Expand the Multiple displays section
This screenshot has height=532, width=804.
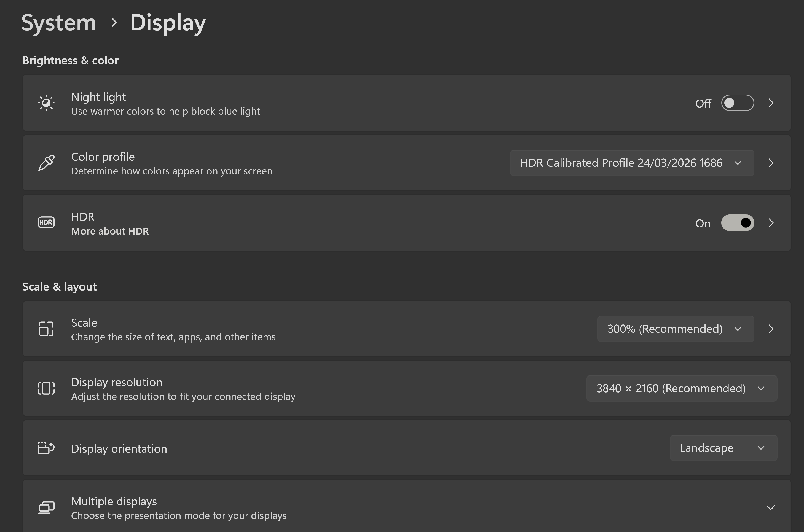[771, 507]
